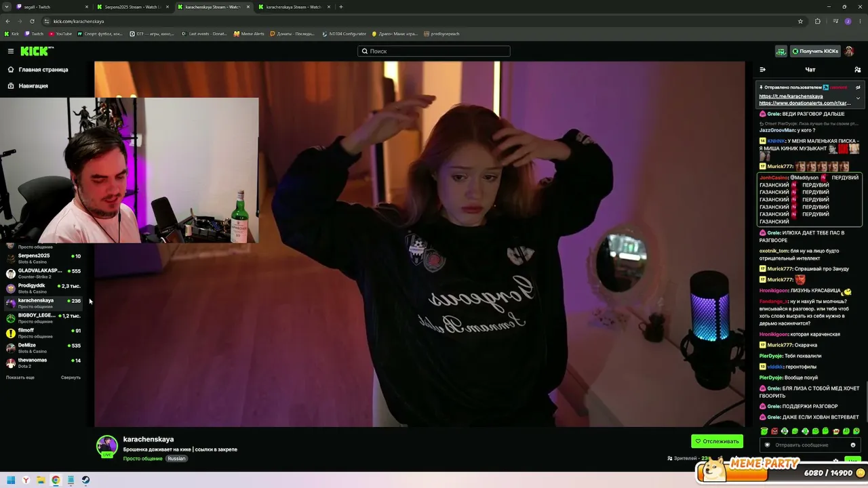The image size is (868, 488).
Task: Bookmark this page with the star icon
Action: tap(800, 21)
